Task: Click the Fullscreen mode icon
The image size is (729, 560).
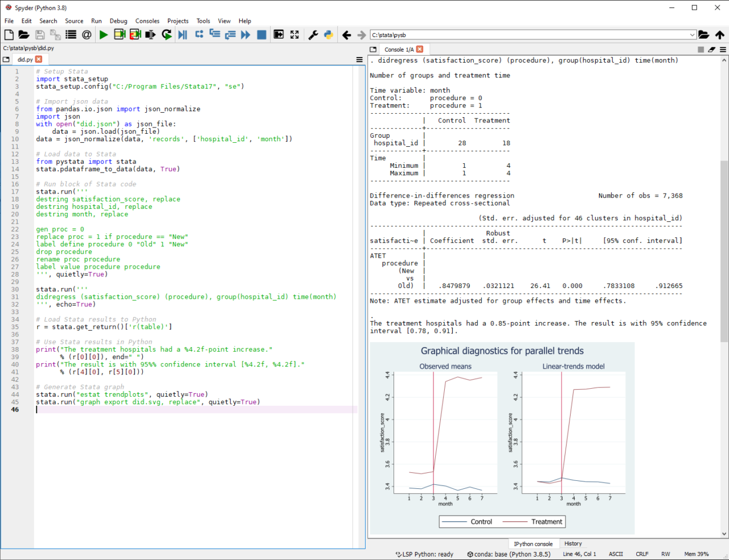Action: 294,34
